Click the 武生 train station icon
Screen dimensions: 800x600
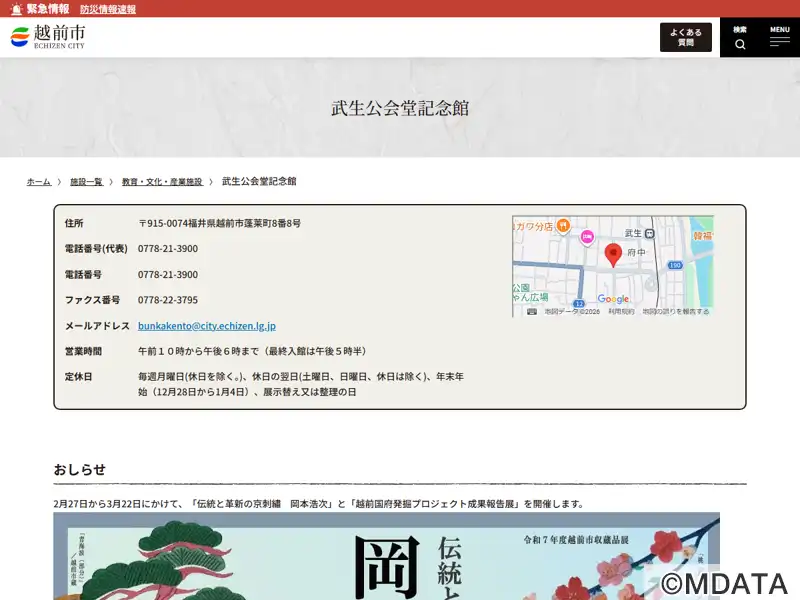649,233
